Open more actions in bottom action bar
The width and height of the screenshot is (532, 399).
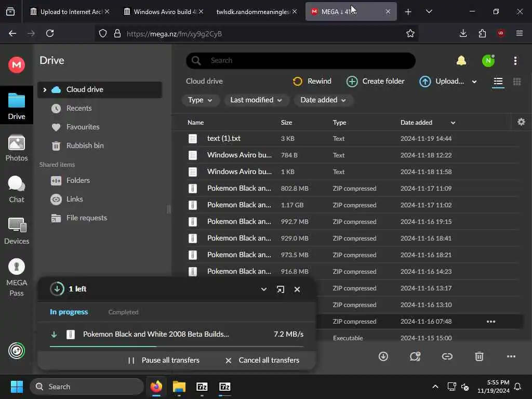[x=511, y=356]
